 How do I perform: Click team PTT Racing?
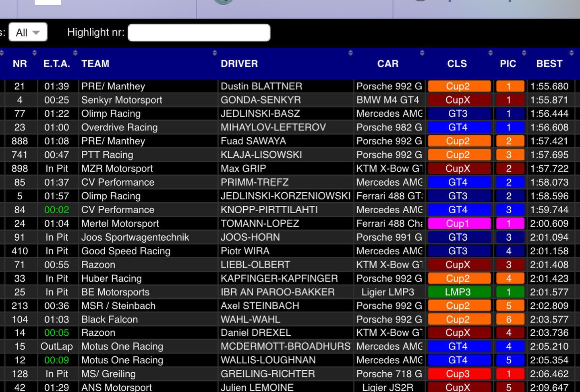click(107, 155)
